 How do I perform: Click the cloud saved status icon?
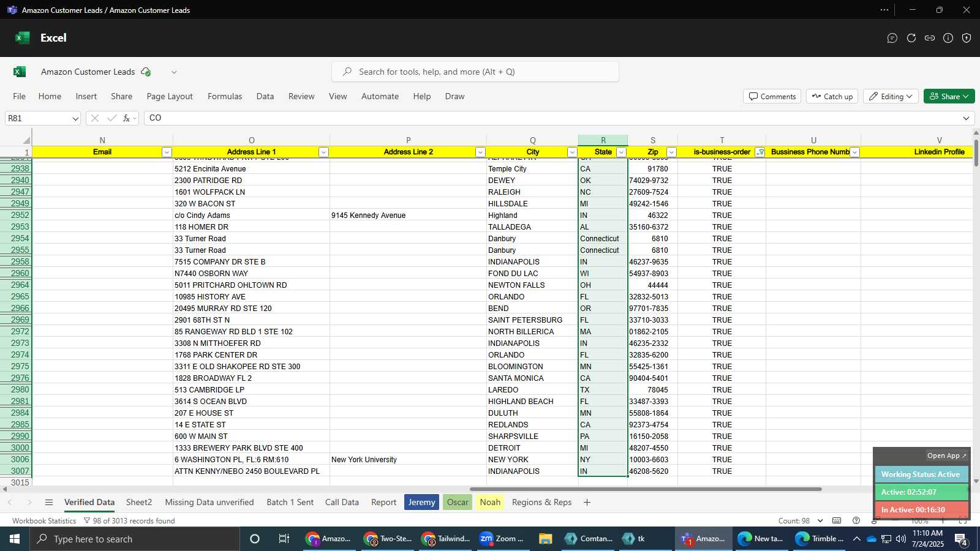coord(146,72)
